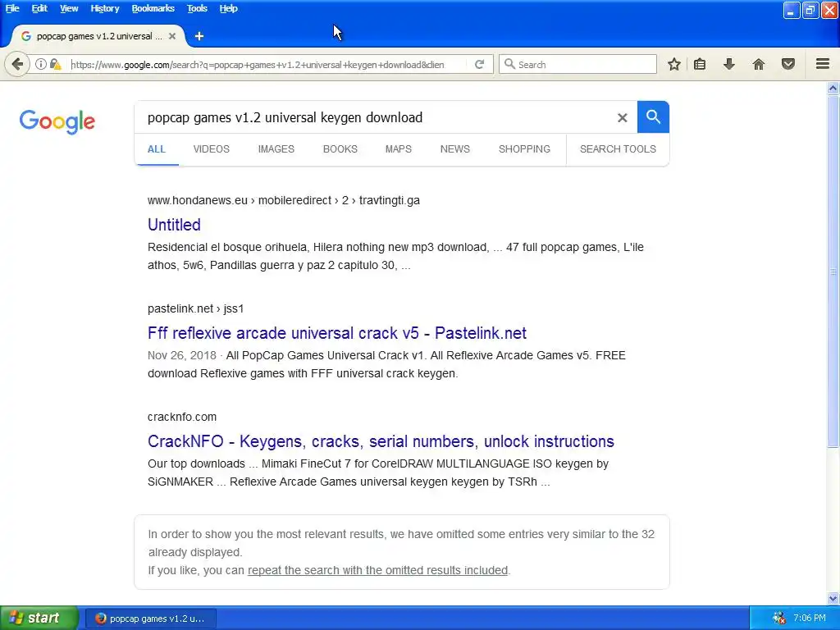Open the Edit menu

[39, 8]
